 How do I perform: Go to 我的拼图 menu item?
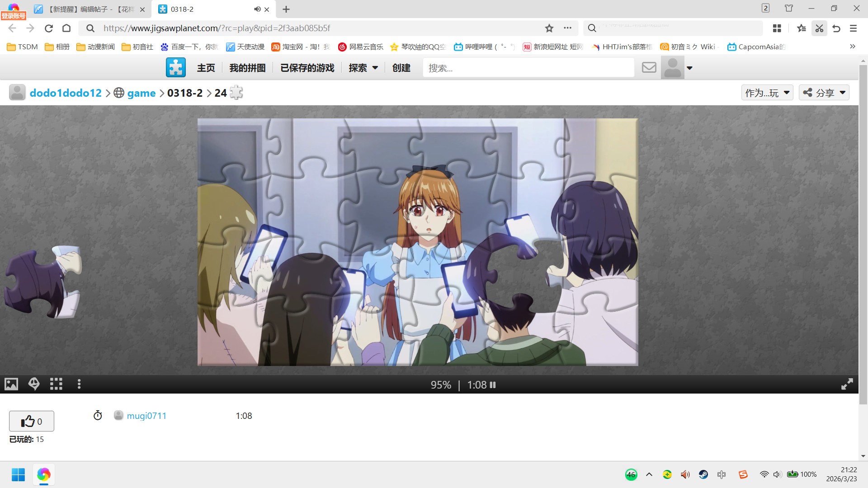(x=247, y=68)
